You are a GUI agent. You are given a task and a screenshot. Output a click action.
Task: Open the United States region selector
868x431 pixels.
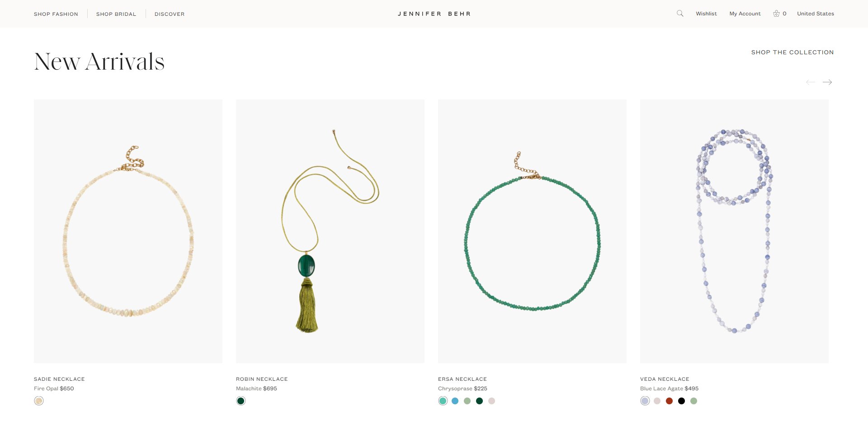pyautogui.click(x=816, y=14)
